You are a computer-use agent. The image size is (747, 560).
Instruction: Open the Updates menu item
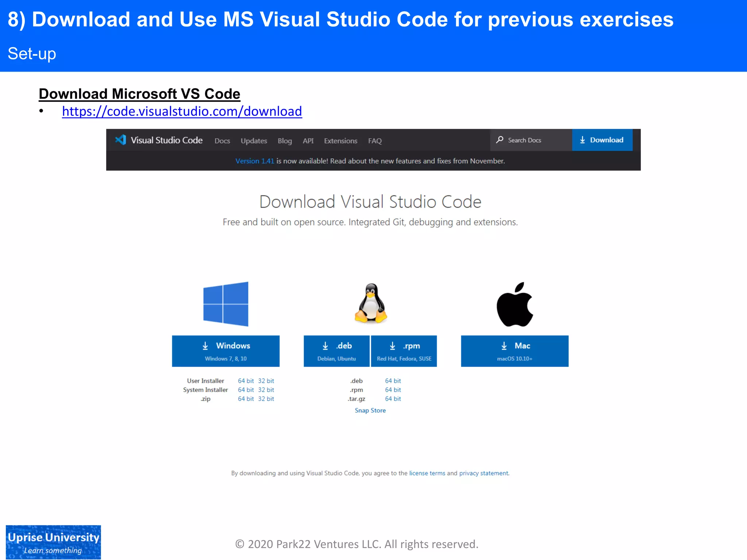pos(254,141)
